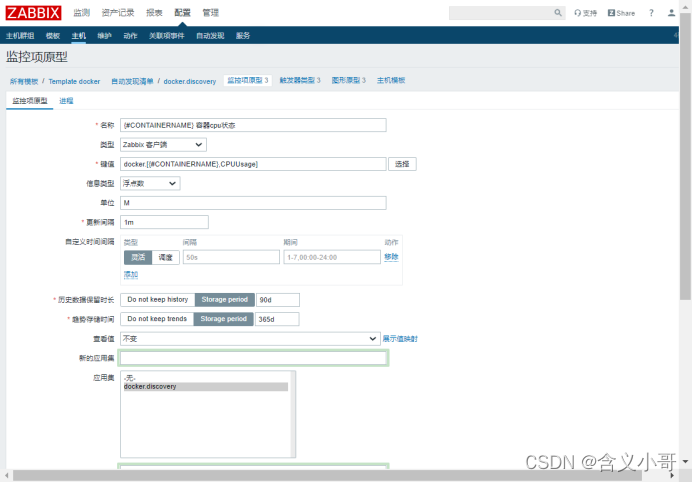Open the 信息类型 浮点数 dropdown
This screenshot has height=482, width=692.
[150, 183]
